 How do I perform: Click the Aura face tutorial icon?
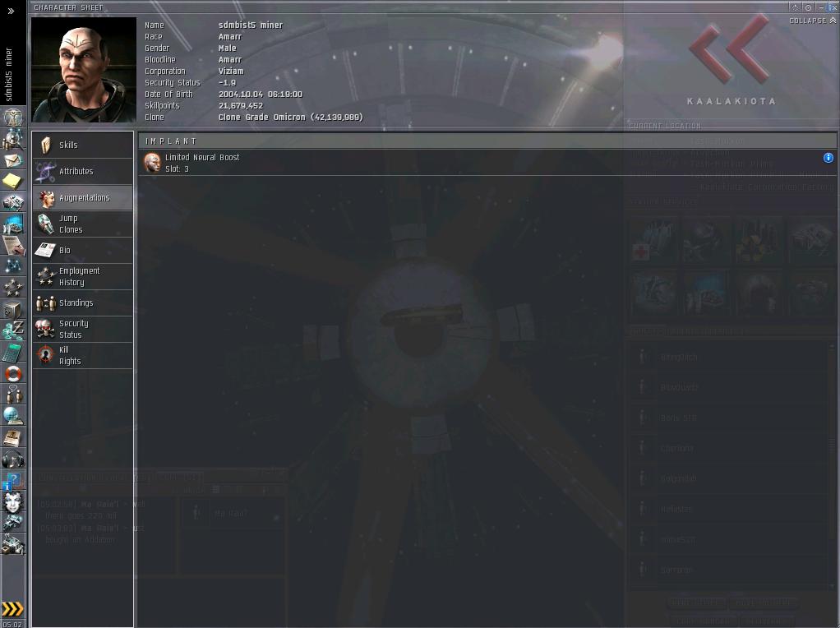pyautogui.click(x=12, y=502)
